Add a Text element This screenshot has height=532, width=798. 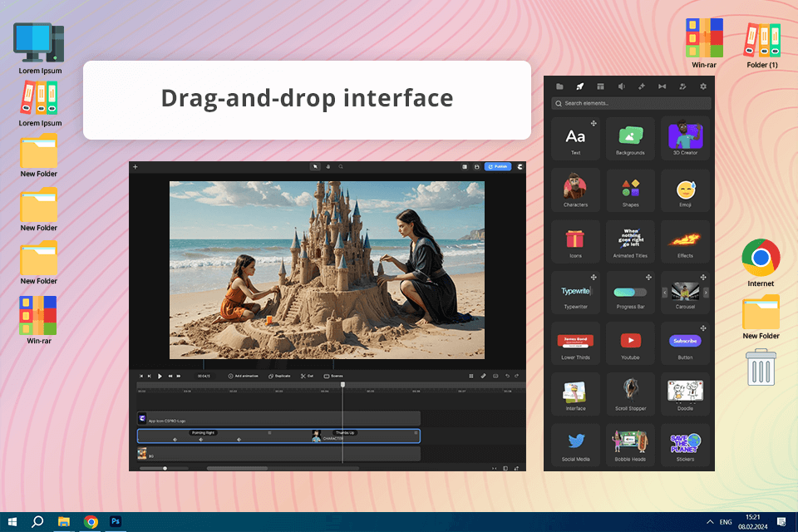[x=575, y=138]
